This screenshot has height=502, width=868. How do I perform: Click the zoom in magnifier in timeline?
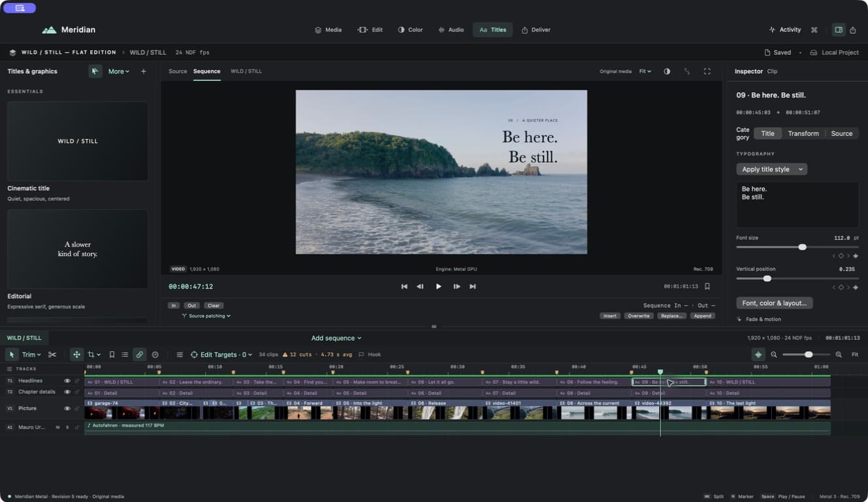(x=839, y=354)
